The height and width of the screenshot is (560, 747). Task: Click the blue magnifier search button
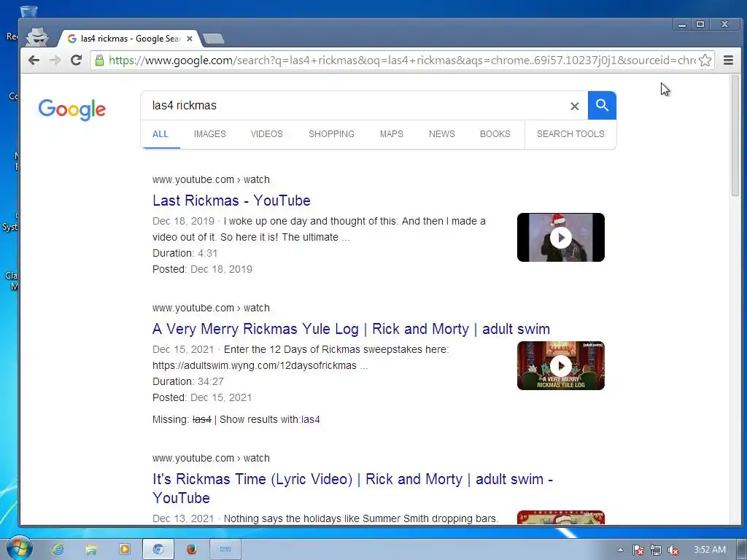click(602, 105)
